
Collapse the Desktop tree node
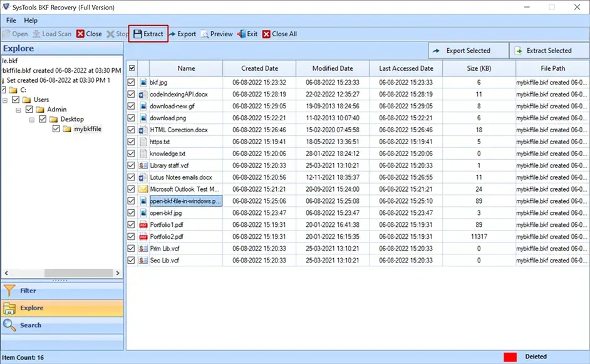click(32, 120)
